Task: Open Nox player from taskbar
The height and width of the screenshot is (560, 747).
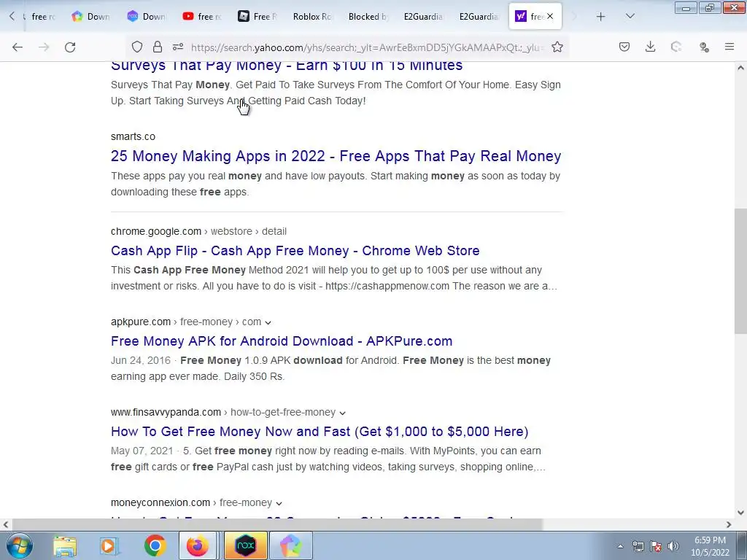Action: pyautogui.click(x=245, y=545)
